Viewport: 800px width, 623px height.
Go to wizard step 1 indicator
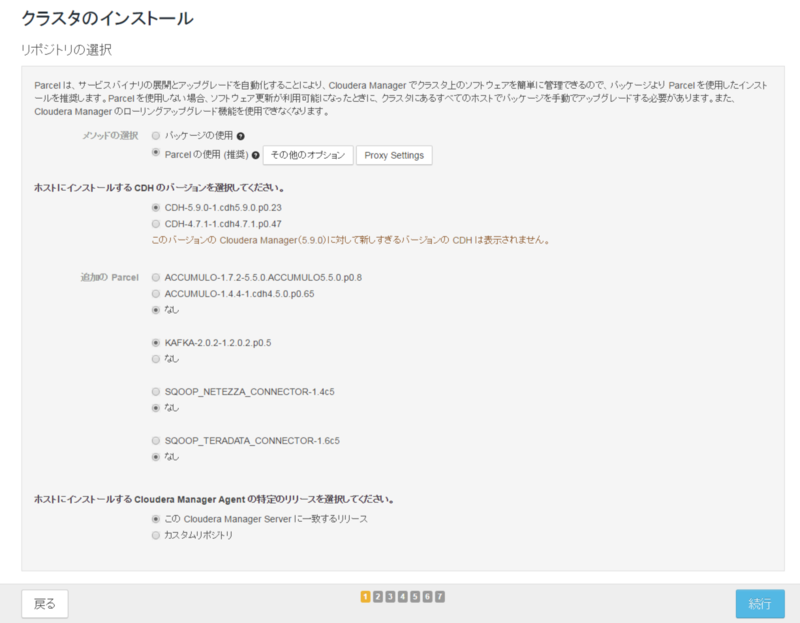365,596
